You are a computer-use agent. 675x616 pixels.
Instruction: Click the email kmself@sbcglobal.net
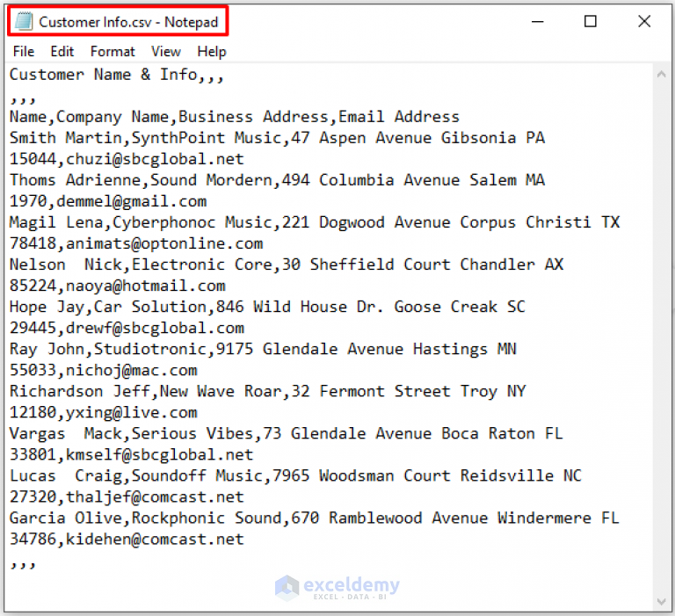coord(160,454)
